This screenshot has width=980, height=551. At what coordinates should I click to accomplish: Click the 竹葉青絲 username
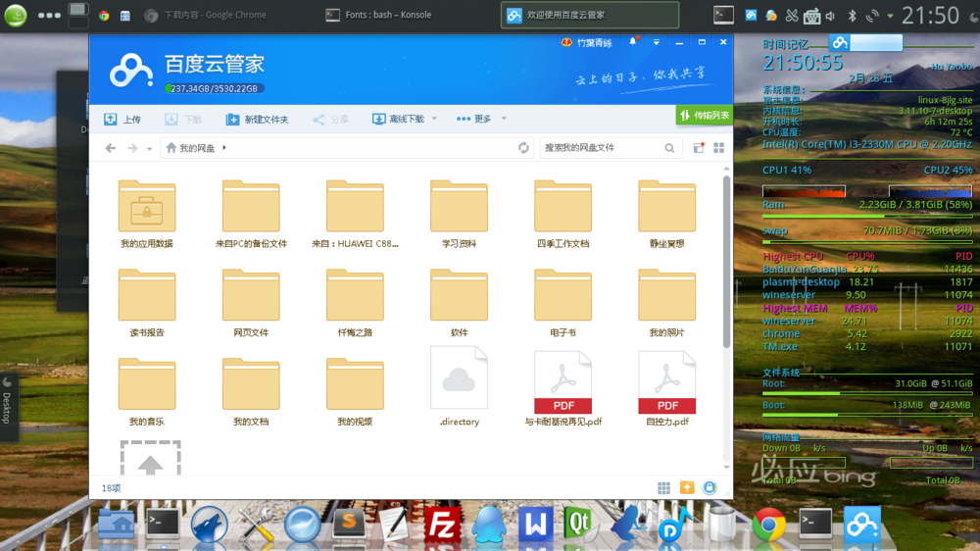point(595,42)
